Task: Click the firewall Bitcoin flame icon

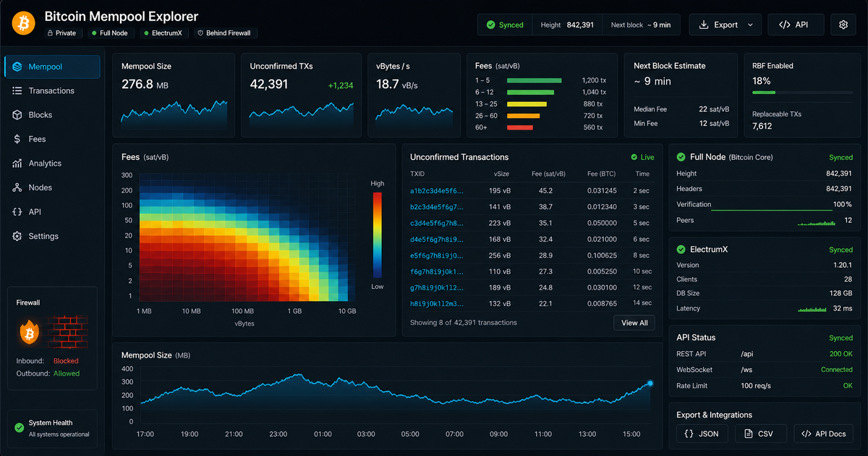Action: 30,332
